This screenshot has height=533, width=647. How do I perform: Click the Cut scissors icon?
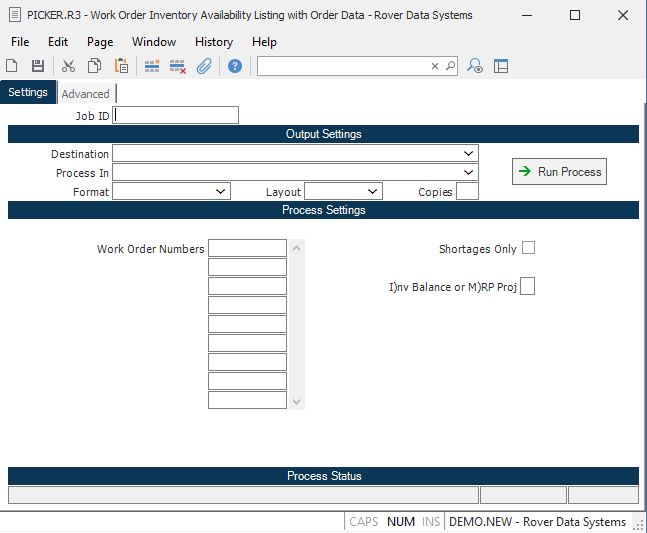(68, 66)
